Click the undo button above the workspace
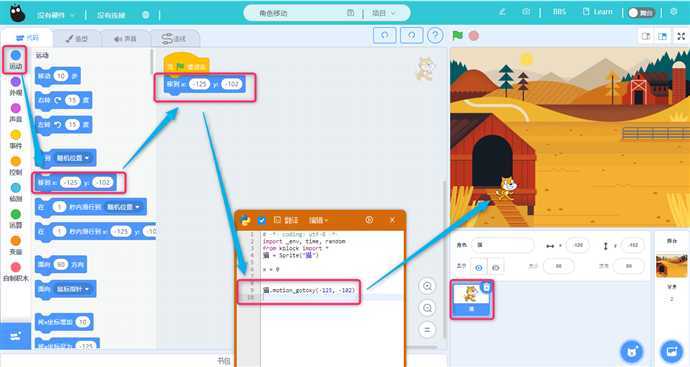The height and width of the screenshot is (367, 690). 384,36
